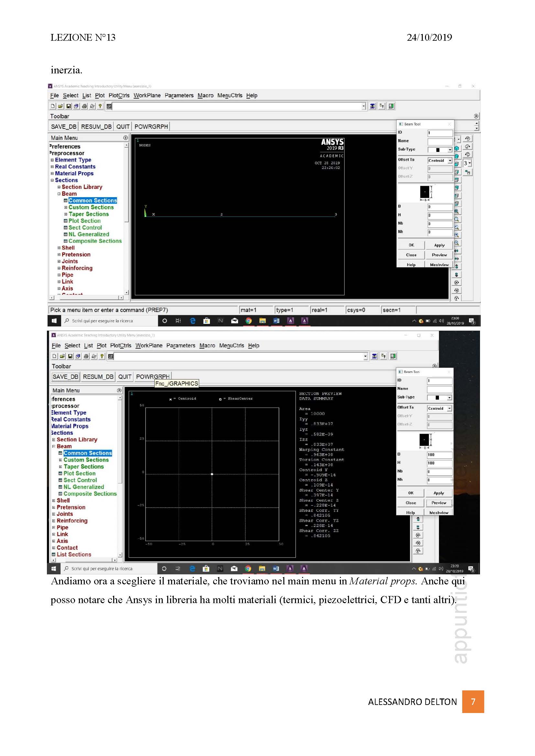Expand Custom Sections node in NODES window Main Menu

tap(66, 208)
